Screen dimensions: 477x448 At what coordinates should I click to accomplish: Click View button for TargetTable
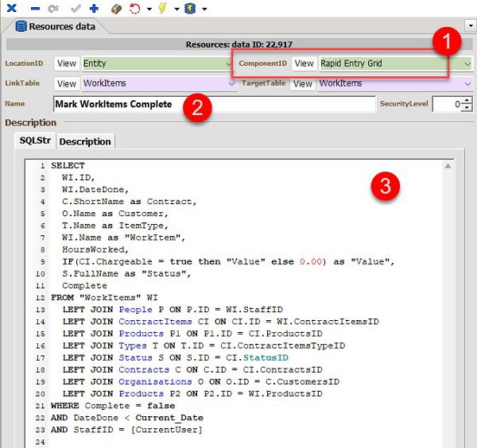click(303, 83)
